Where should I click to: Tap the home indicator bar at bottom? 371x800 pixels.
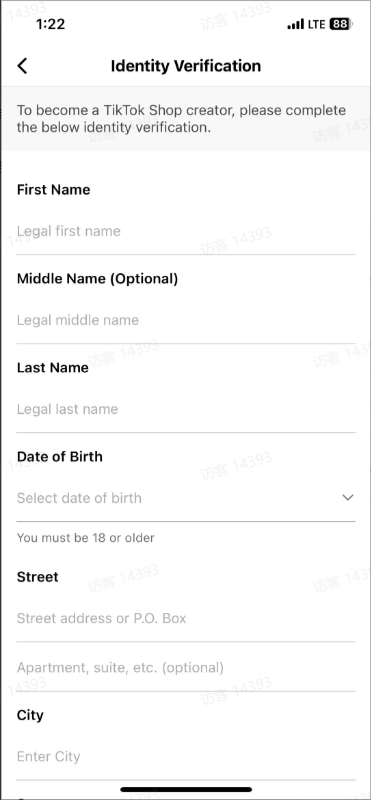[x=186, y=789]
